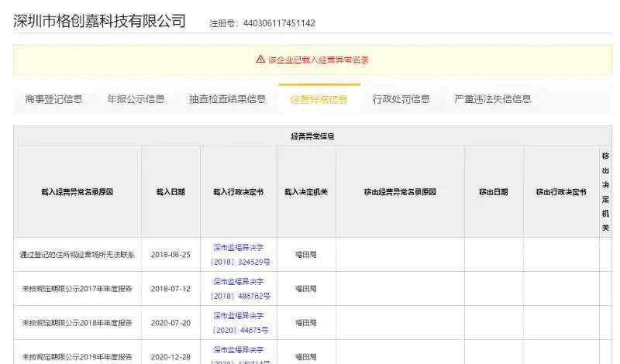620x364 pixels.
Task: Click the date 2018-07-12
Action: [x=170, y=289]
